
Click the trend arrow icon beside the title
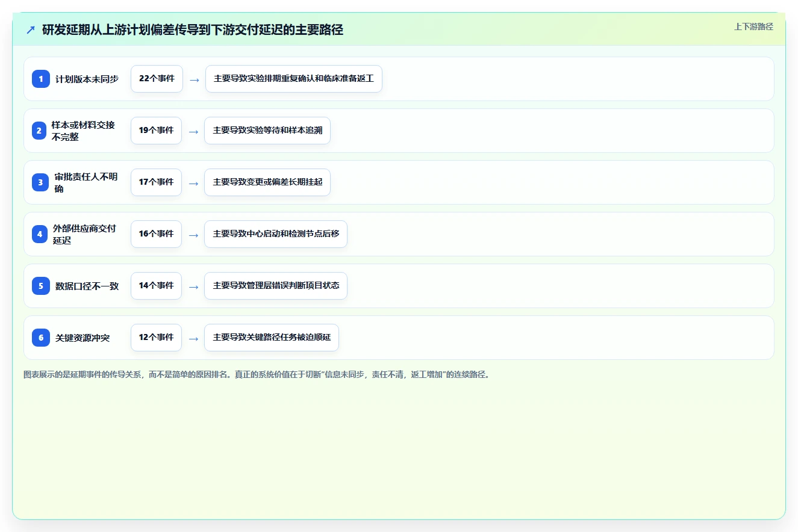pos(31,29)
